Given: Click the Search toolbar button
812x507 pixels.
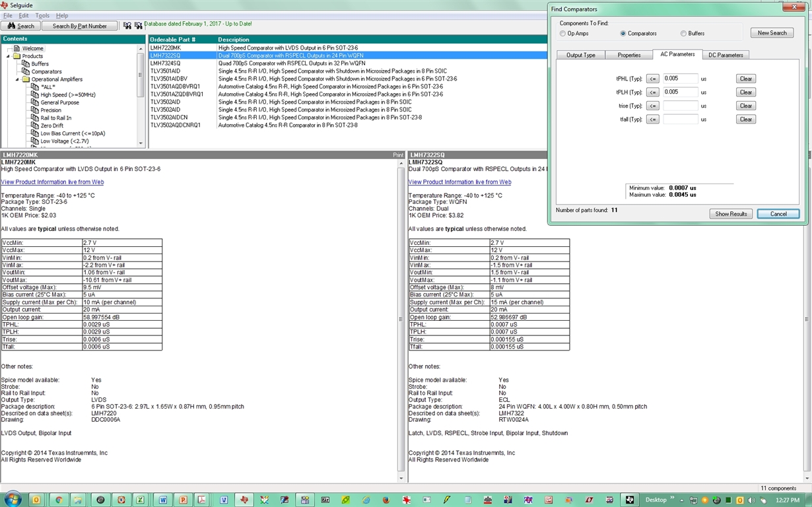Looking at the screenshot, I should [x=21, y=26].
